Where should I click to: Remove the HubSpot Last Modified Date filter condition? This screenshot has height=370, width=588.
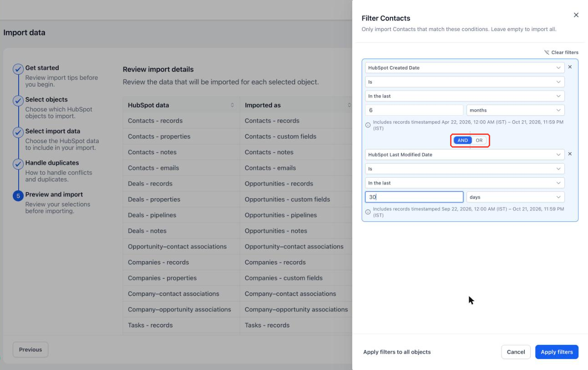(x=570, y=154)
